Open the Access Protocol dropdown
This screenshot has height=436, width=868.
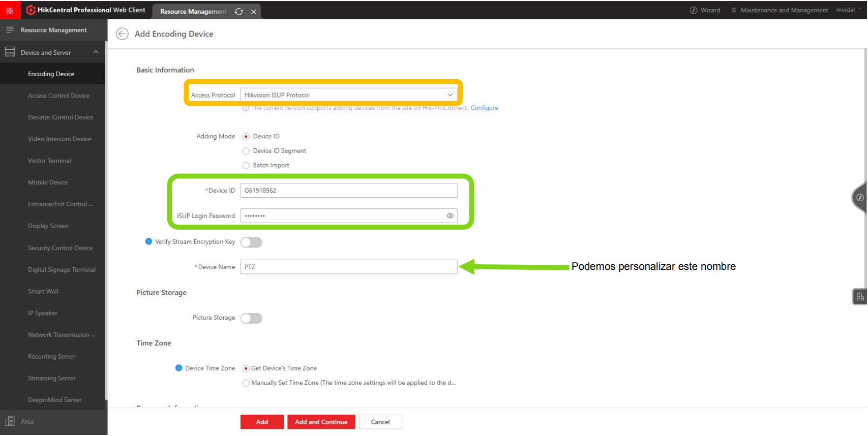tap(349, 95)
